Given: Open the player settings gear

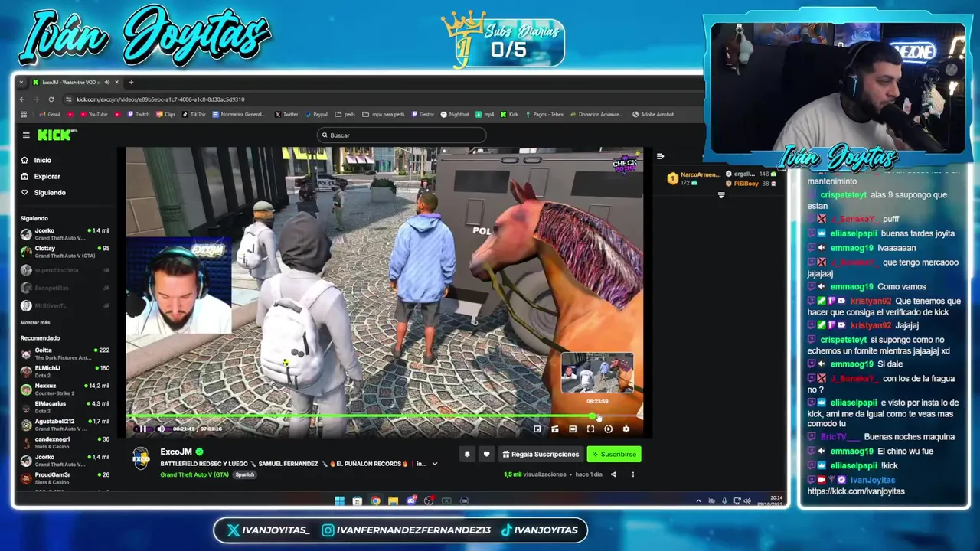Looking at the screenshot, I should pyautogui.click(x=626, y=429).
